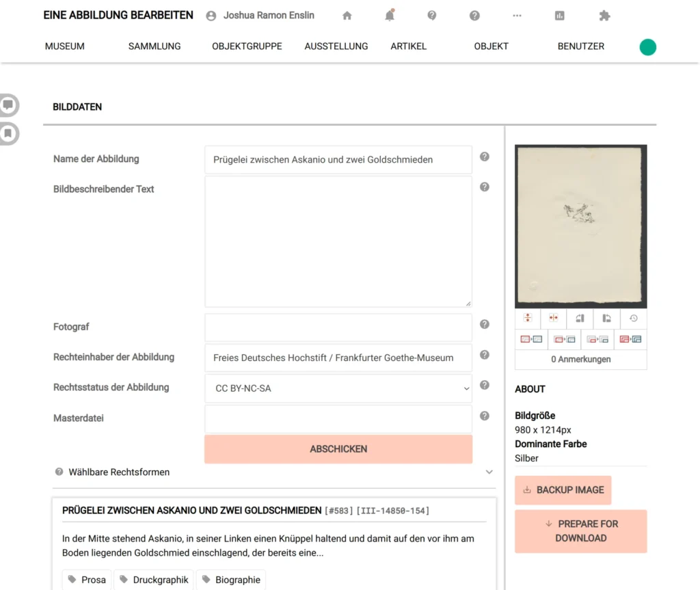Click the Dominante Farbe value Silber
The height and width of the screenshot is (590, 700).
(526, 458)
